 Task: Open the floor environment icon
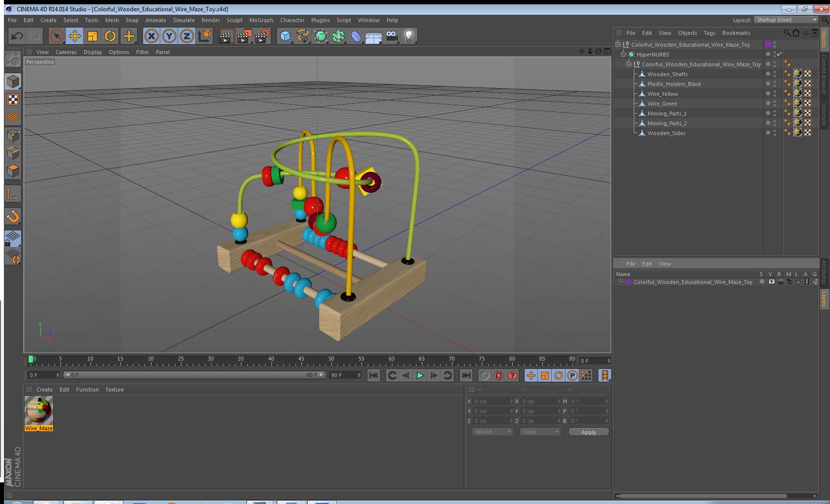(x=374, y=36)
